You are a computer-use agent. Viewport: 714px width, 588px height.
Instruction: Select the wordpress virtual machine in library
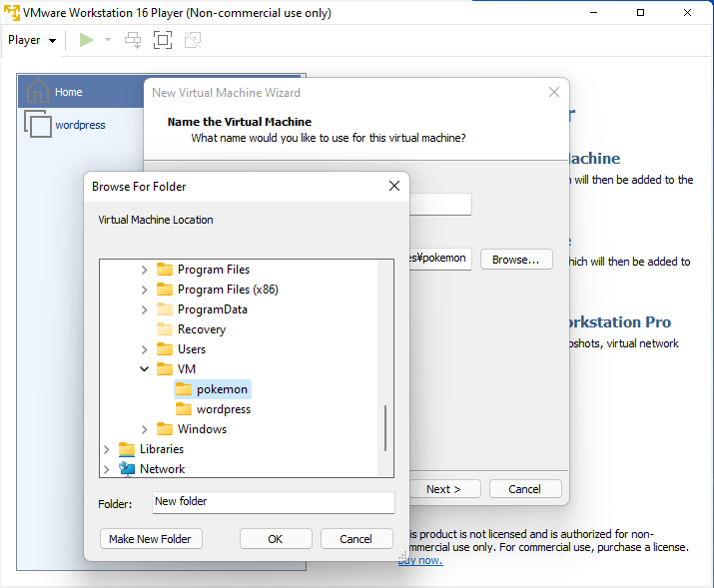pyautogui.click(x=81, y=125)
